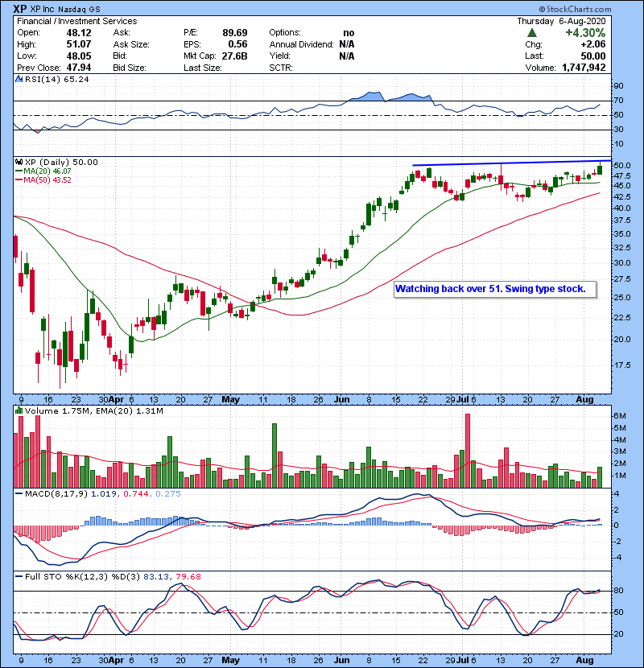Click the 'Watching back over 51' annotation box
This screenshot has height=668, width=644.
tap(495, 289)
